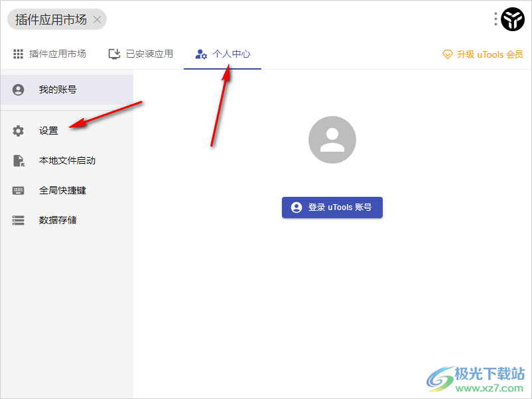
Task: Open the 个人中心 tab
Action: [x=223, y=54]
